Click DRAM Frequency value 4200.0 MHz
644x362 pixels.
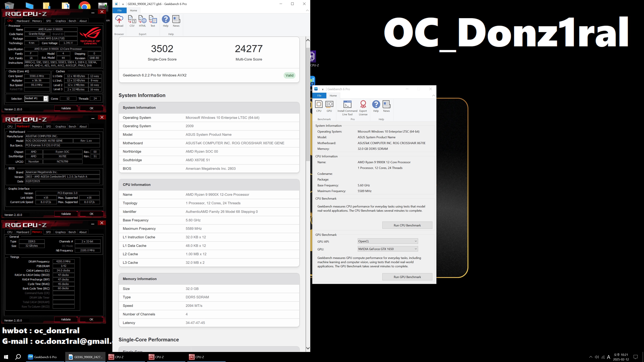point(63,262)
